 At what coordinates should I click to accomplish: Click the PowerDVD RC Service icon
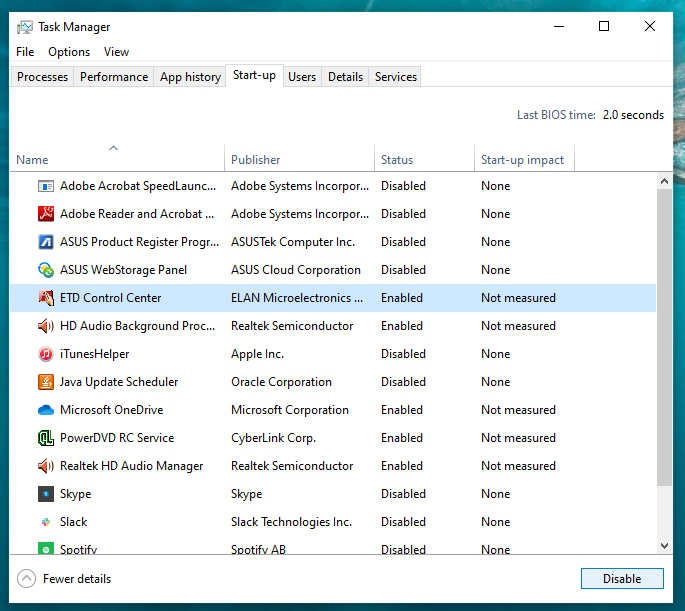tap(46, 438)
